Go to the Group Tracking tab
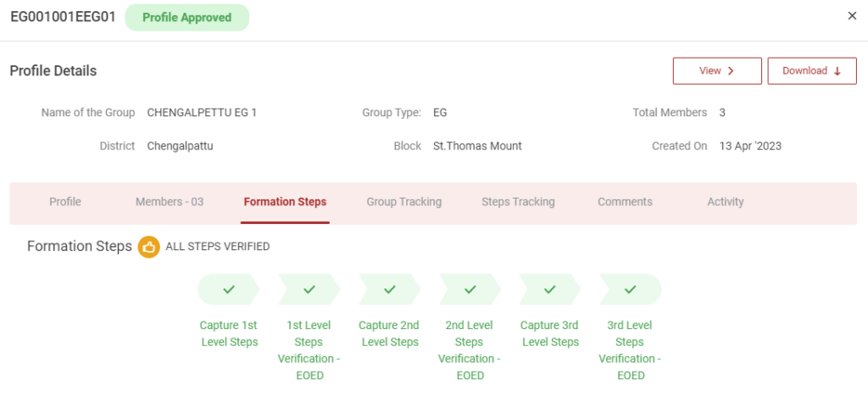The height and width of the screenshot is (408, 868). (x=403, y=202)
